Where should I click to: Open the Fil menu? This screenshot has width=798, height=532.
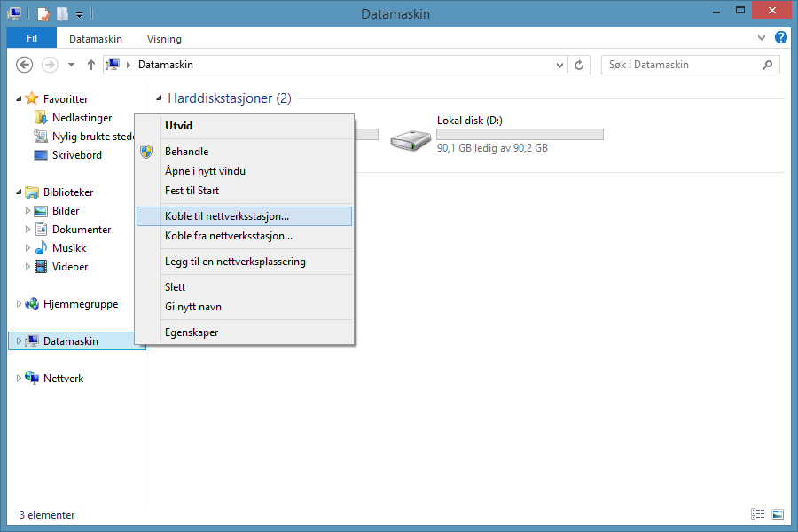(31, 39)
